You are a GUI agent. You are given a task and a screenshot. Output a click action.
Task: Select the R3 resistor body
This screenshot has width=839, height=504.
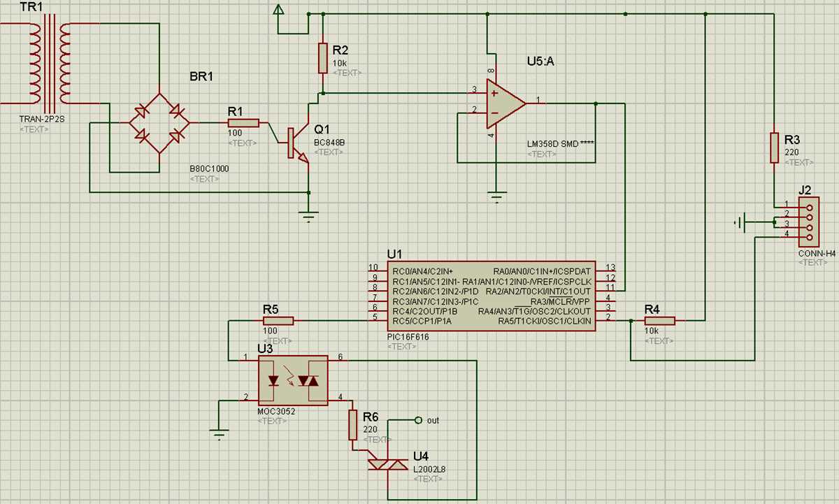774,147
